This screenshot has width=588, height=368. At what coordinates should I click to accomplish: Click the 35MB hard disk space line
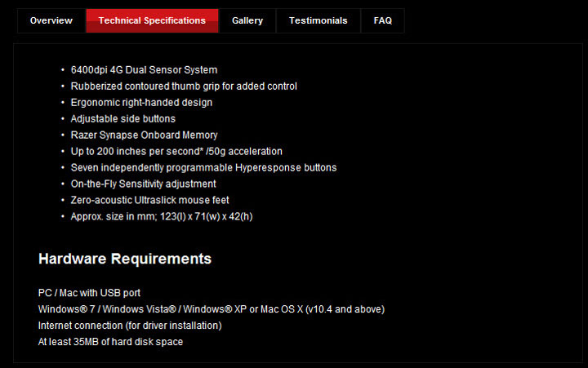coord(110,342)
